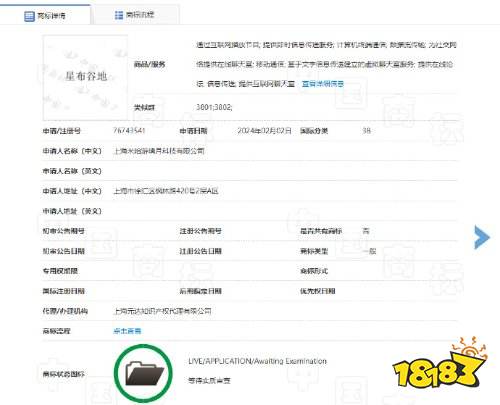The image size is (500, 405).
Task: Open the blue 点击查看 link beside 商标流程
Action: tap(127, 331)
